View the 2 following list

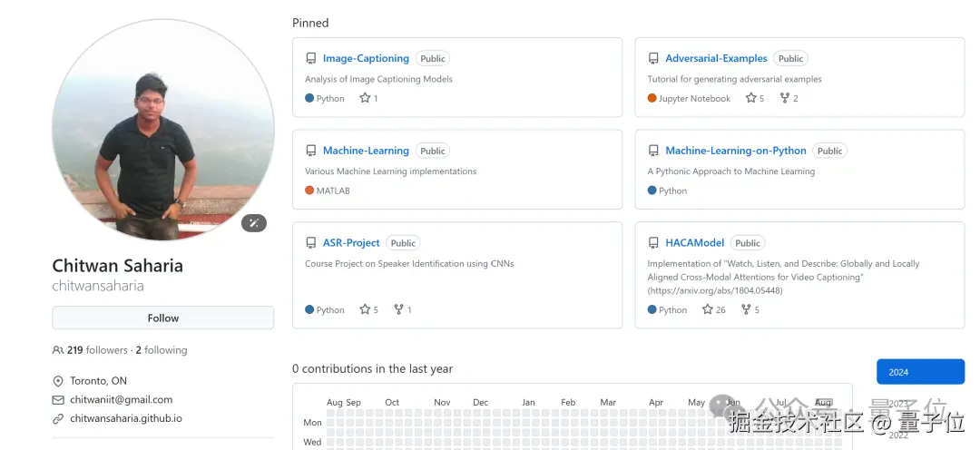(162, 350)
